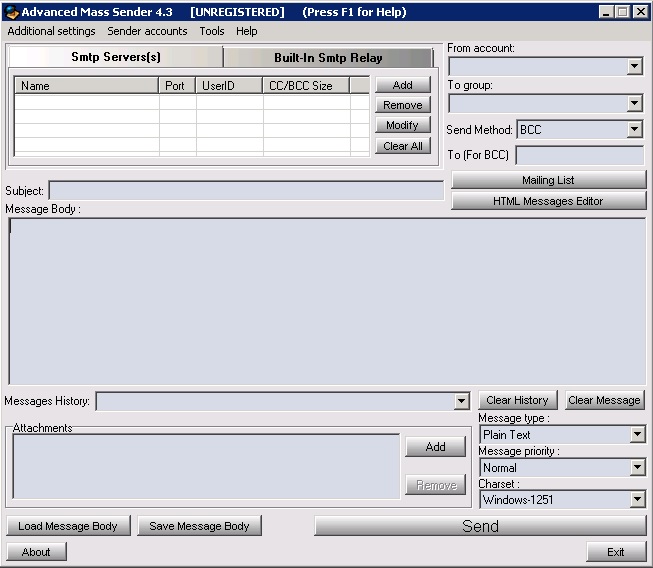Open the Send Method dropdown showing BCC
Image resolution: width=653 pixels, height=568 pixels.
click(634, 130)
